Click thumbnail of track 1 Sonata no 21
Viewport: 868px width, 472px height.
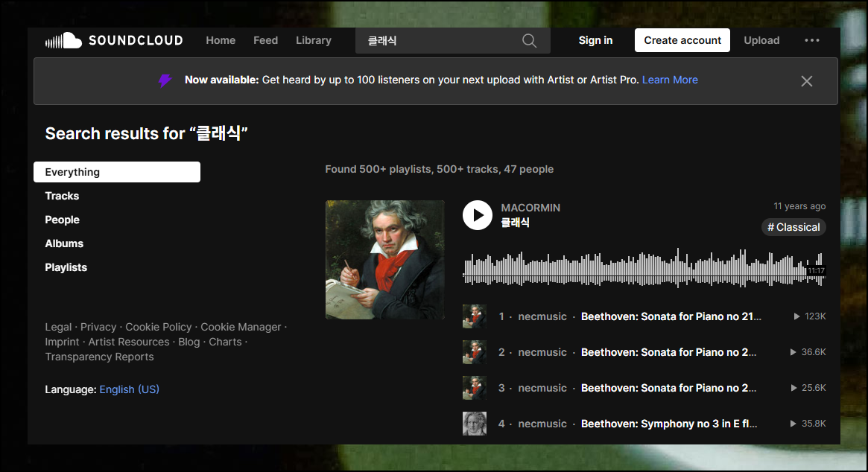475,316
